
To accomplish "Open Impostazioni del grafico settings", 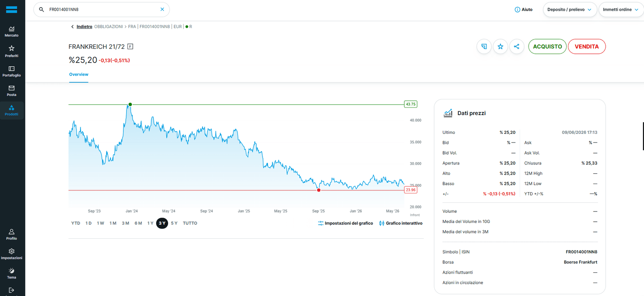I will tap(345, 223).
